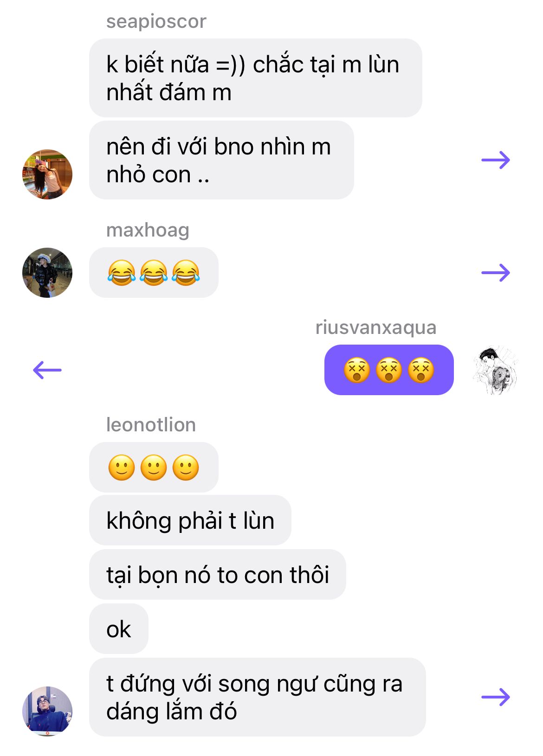
Task: Select the username maxhoag
Action: pyautogui.click(x=148, y=230)
